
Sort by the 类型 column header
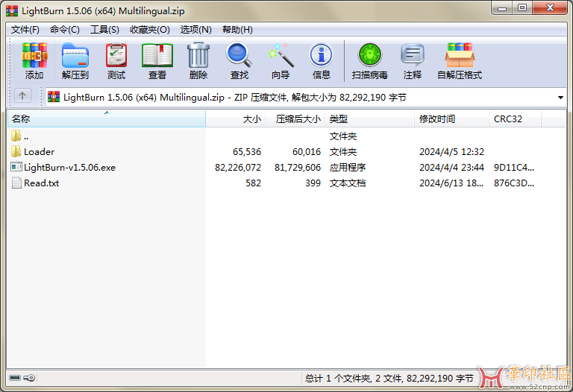tap(370, 118)
